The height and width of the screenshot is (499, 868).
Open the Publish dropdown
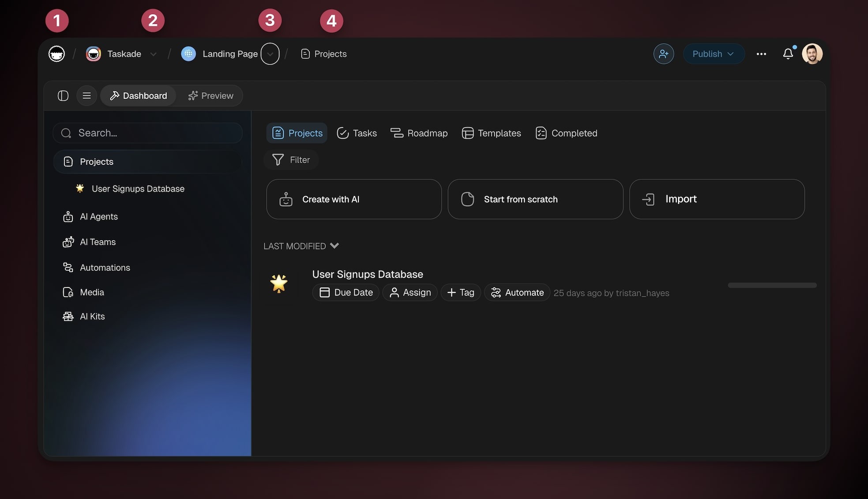click(713, 54)
